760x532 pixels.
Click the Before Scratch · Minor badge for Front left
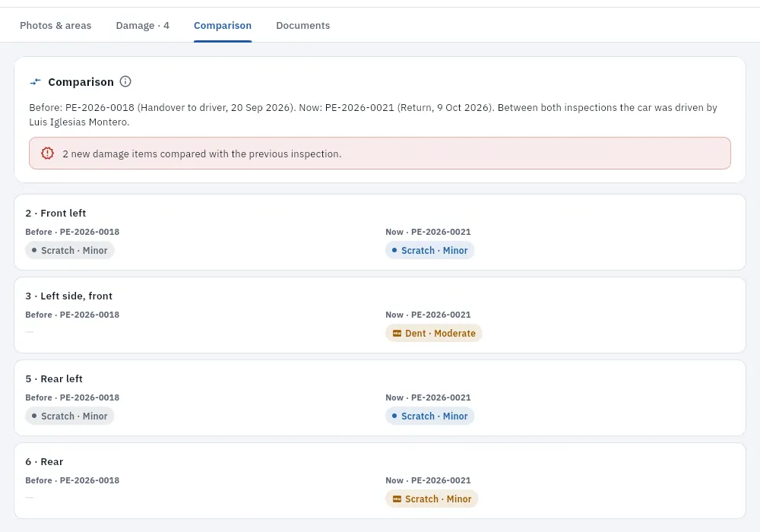[70, 251]
